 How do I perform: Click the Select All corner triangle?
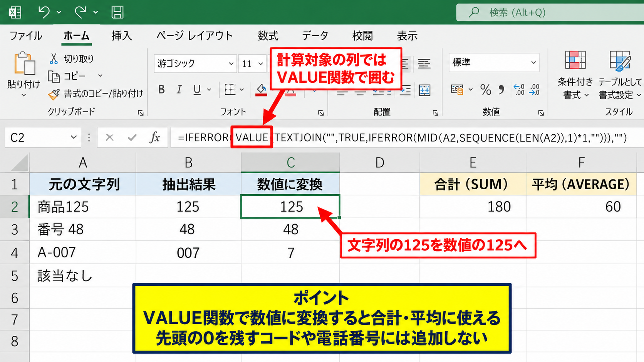[x=19, y=162]
